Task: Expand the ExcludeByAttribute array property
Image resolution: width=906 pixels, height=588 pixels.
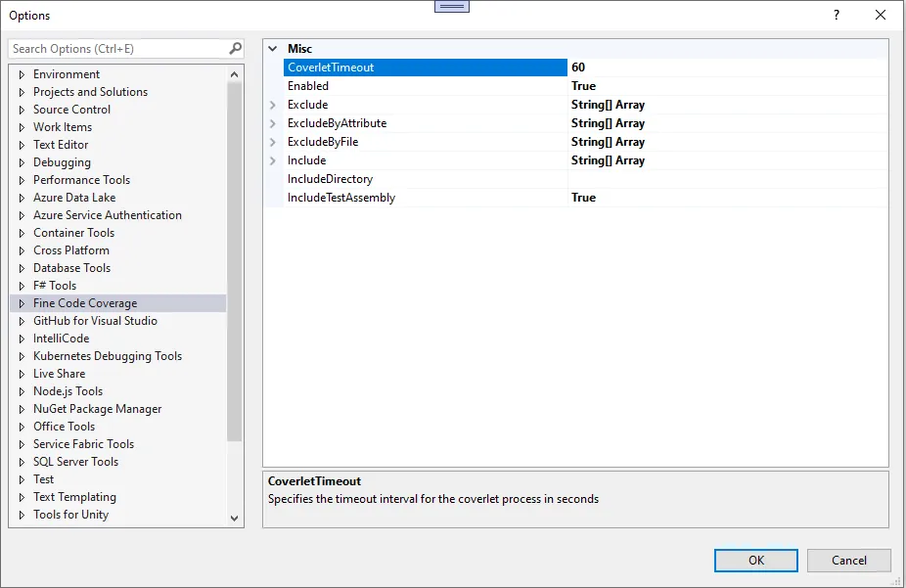Action: 273,123
